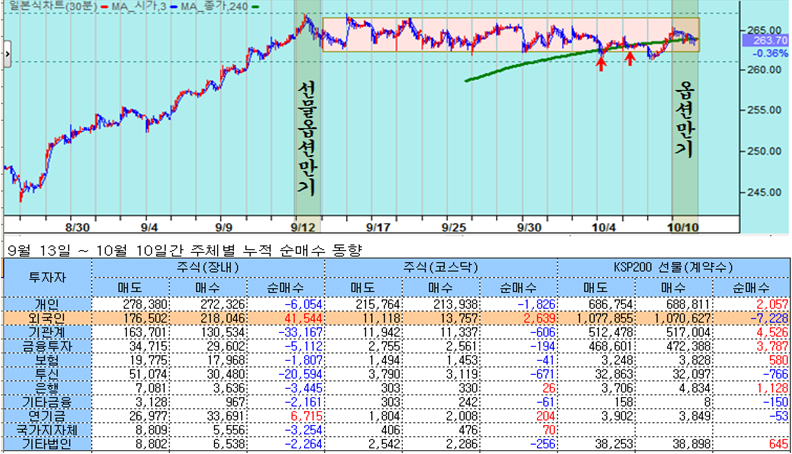Select the highlighted 외국인 investor row label

click(47, 316)
